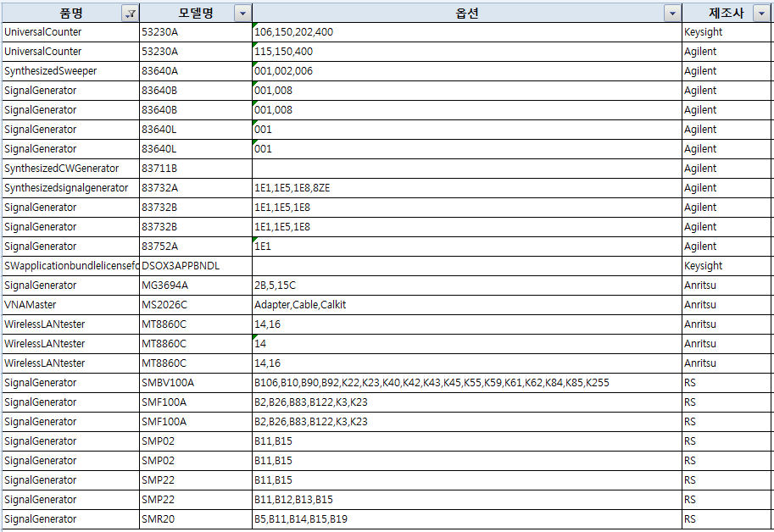The width and height of the screenshot is (774, 532).
Task: Open the active filter on 품명 column
Action: (x=130, y=13)
